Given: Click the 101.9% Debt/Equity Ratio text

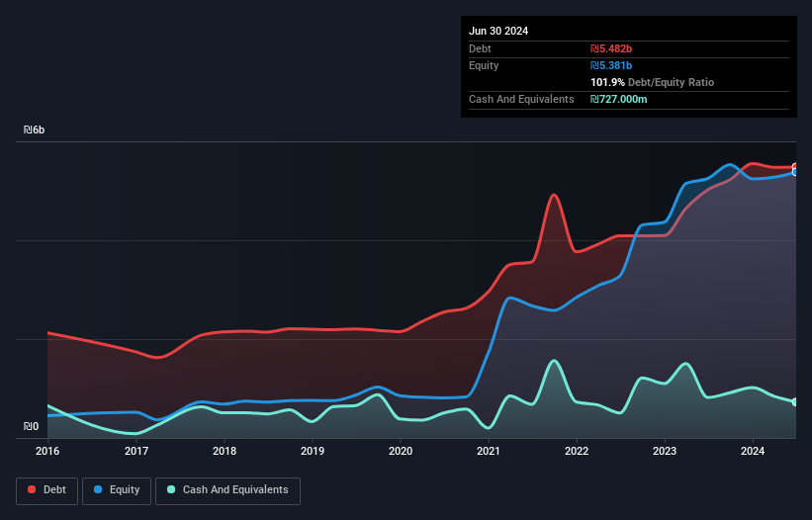Looking at the screenshot, I should [x=652, y=82].
